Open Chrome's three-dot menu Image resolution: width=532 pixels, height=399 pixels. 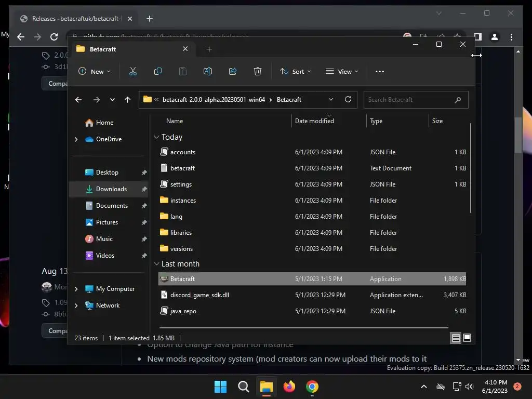511,37
